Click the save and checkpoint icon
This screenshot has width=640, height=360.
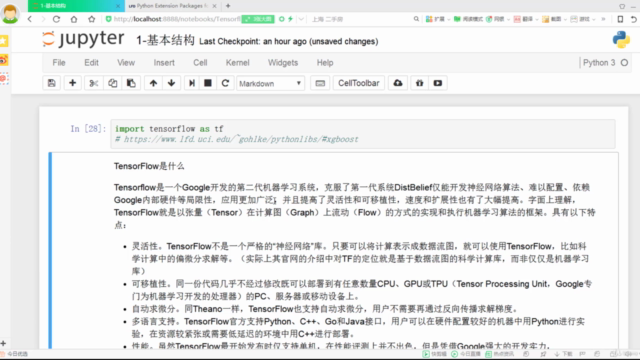(x=51, y=83)
